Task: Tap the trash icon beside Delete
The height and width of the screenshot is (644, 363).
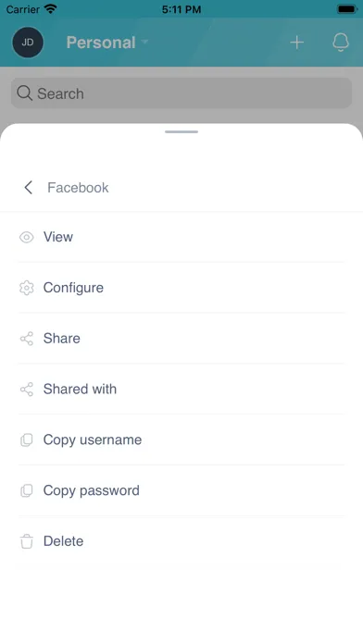Action: pyautogui.click(x=27, y=541)
